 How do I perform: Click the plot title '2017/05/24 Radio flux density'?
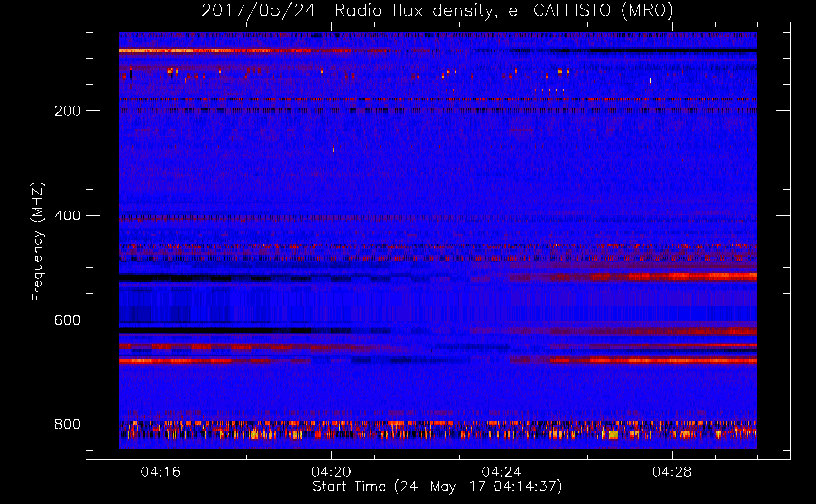437,10
